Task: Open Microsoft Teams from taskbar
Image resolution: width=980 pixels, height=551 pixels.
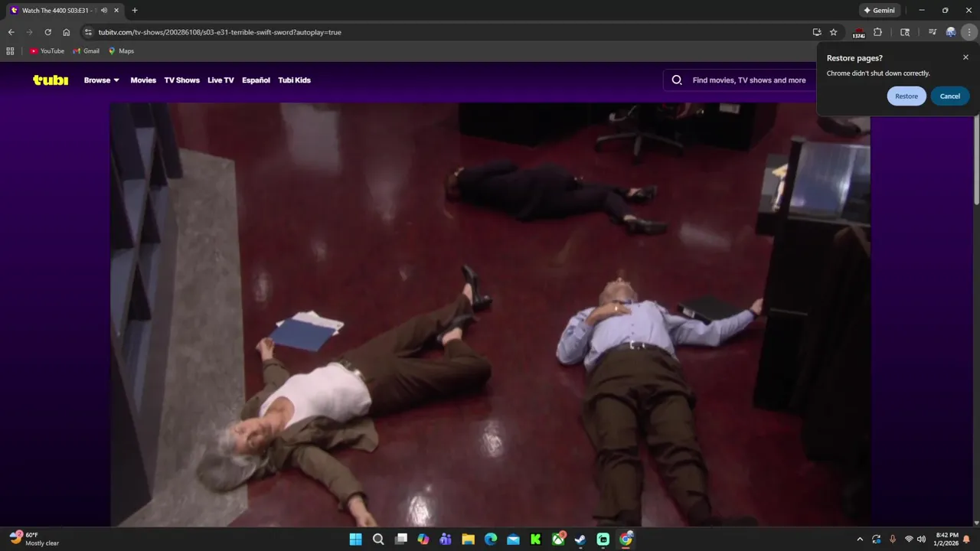Action: pos(446,540)
